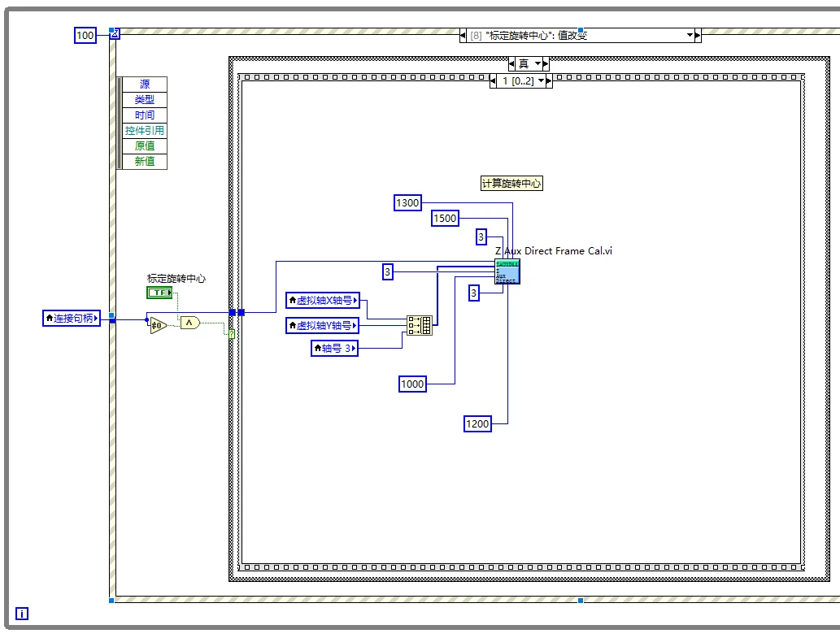
Task: Select the 控件引用 event data node item
Action: tap(145, 131)
